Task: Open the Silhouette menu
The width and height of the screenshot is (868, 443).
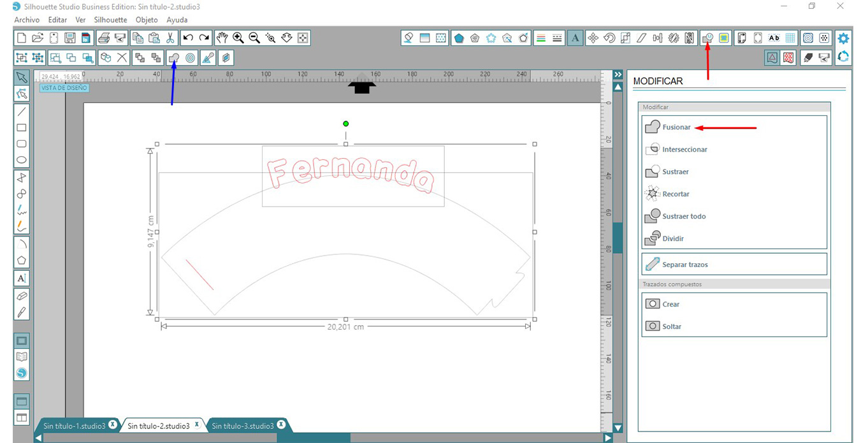Action: coord(111,20)
